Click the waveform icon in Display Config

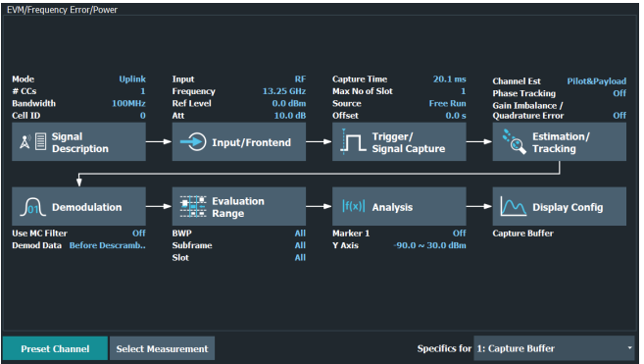click(x=514, y=206)
